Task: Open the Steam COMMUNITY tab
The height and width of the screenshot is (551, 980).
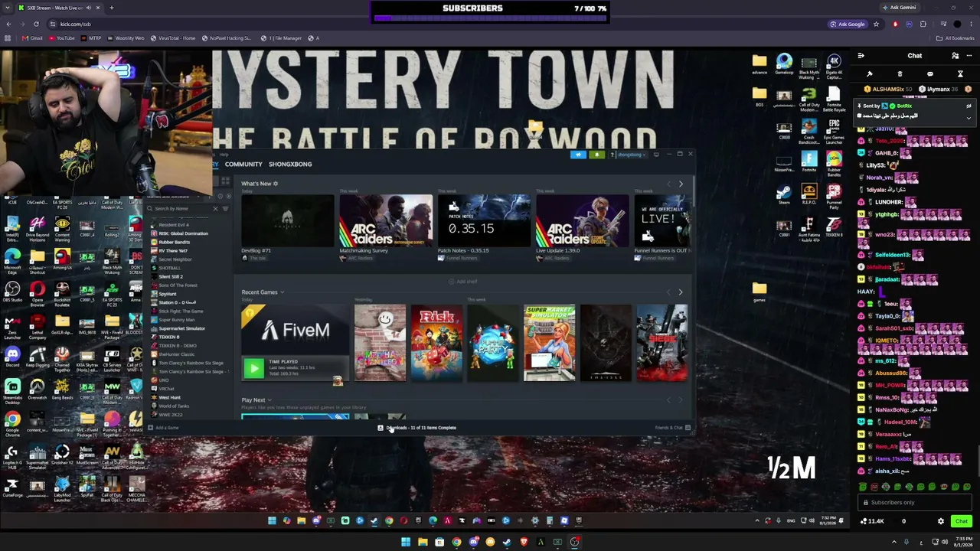Action: (x=243, y=165)
